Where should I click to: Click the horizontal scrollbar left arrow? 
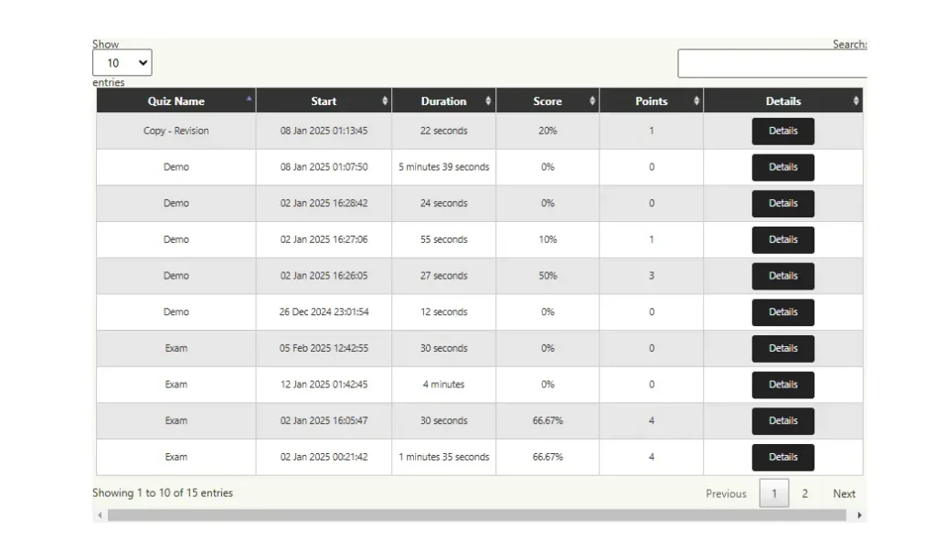coord(100,515)
